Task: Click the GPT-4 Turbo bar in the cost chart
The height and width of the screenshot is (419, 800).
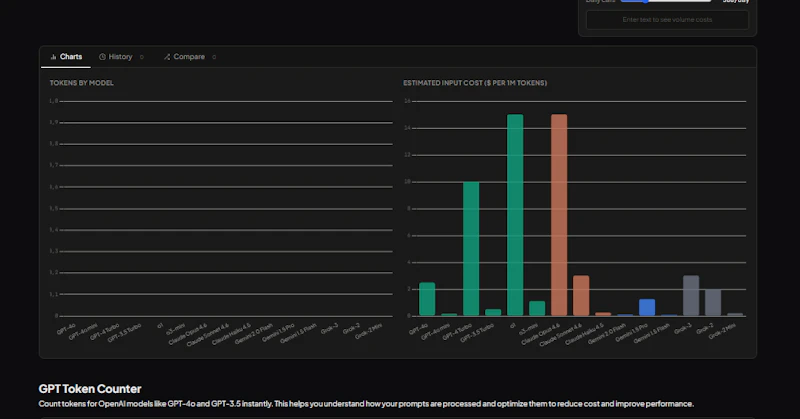Action: pos(471,249)
